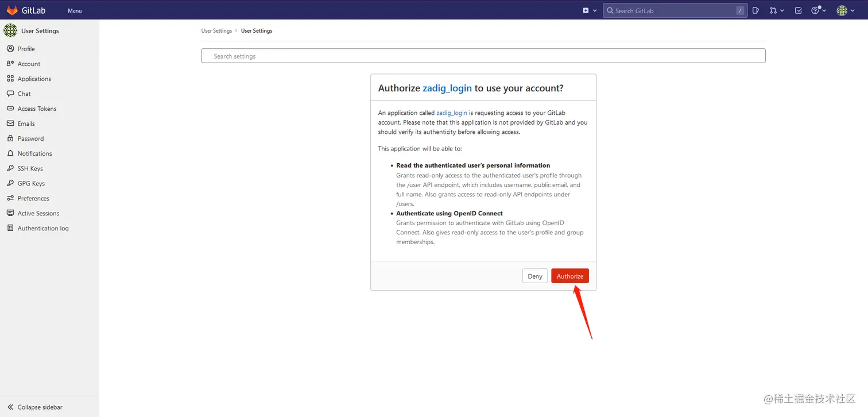Click the Chat bubble icon

tap(10, 94)
